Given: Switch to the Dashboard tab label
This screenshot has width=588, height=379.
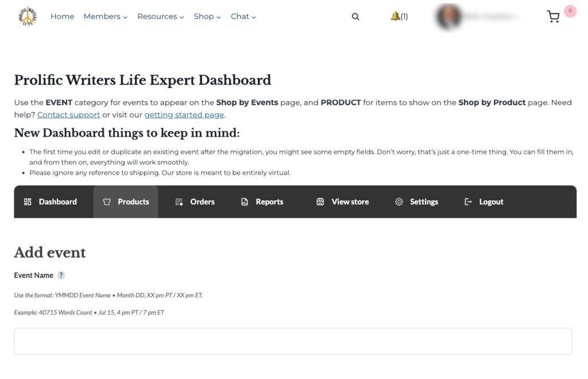Looking at the screenshot, I should (58, 202).
